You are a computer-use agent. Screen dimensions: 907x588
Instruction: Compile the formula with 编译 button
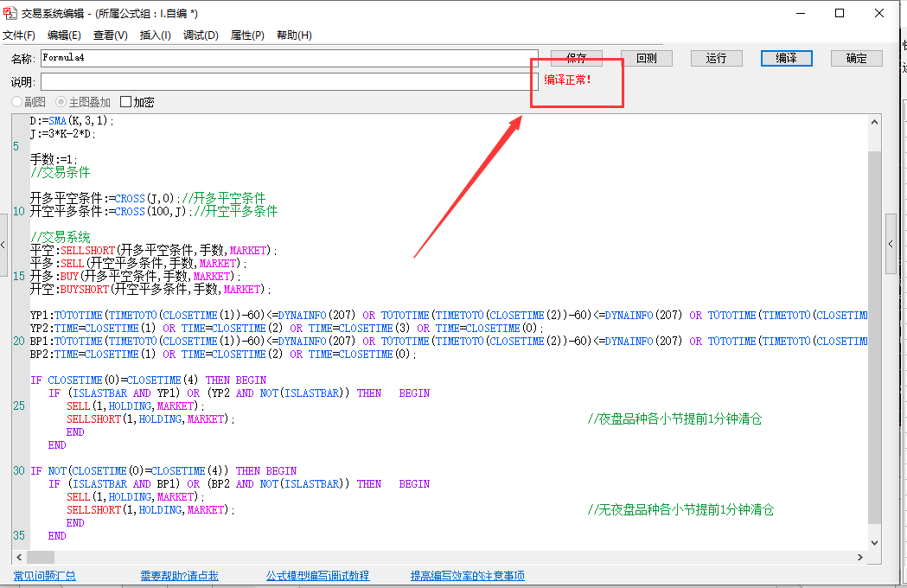[786, 58]
